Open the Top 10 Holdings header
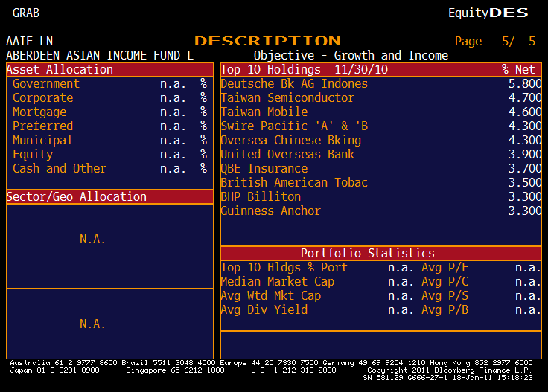The width and height of the screenshot is (548, 392). click(x=304, y=70)
